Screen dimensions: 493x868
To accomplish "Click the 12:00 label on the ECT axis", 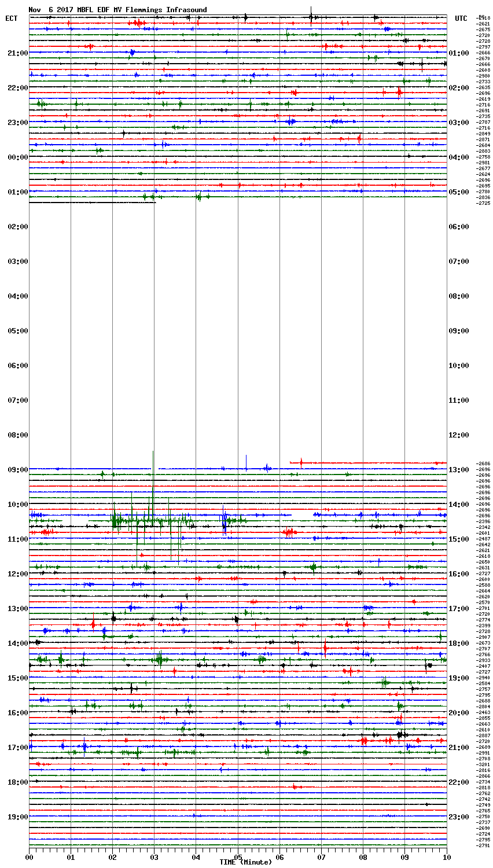I will click(17, 574).
